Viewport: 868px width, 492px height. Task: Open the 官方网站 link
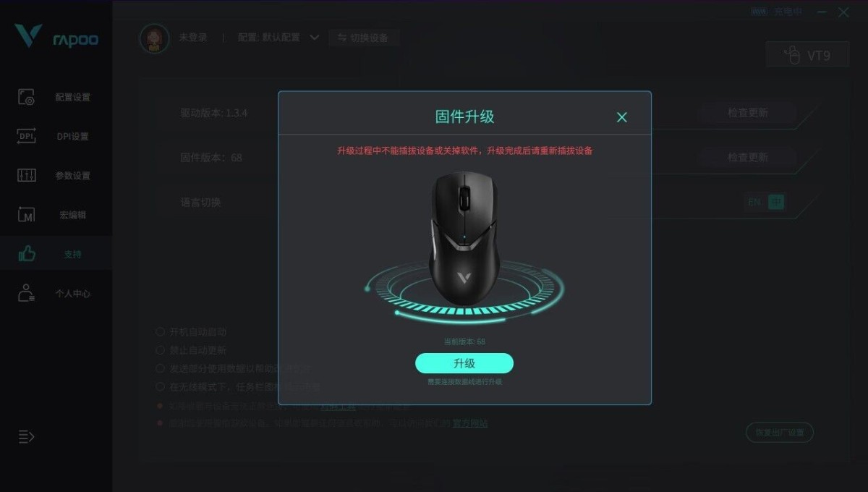[x=470, y=423]
